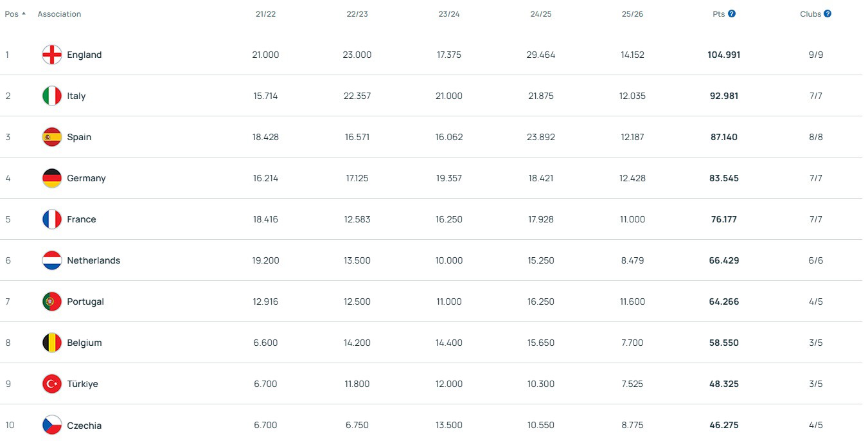
Task: Click England's total points 104.991
Action: click(x=723, y=55)
